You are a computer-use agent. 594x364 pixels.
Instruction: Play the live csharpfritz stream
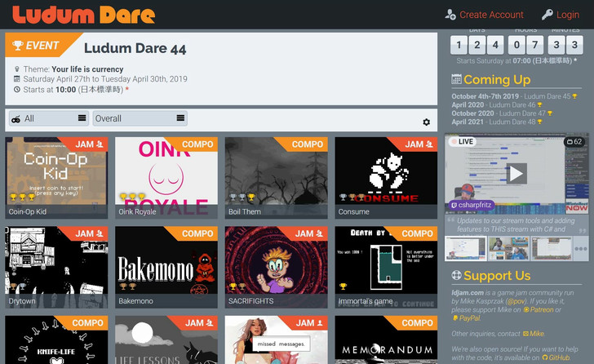(x=516, y=174)
